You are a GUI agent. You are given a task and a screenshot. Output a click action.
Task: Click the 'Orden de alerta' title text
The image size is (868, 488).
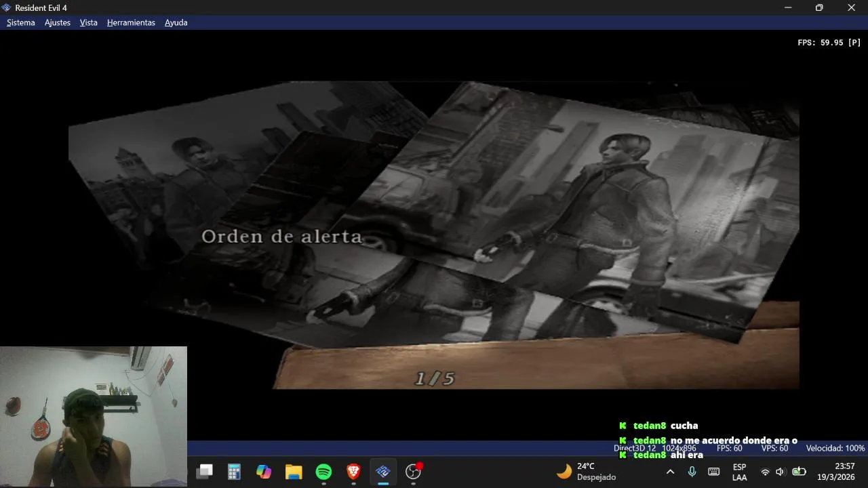tap(282, 237)
